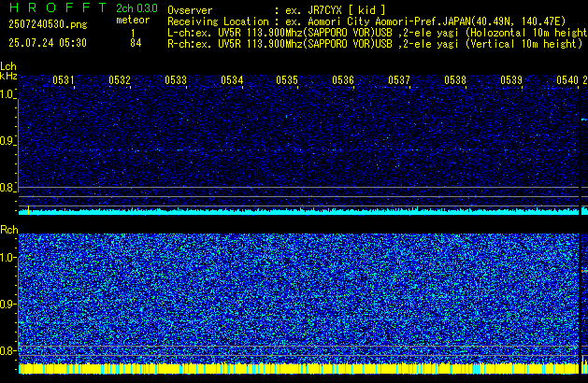
Task: Click the 0533 time marker
Action: point(176,80)
